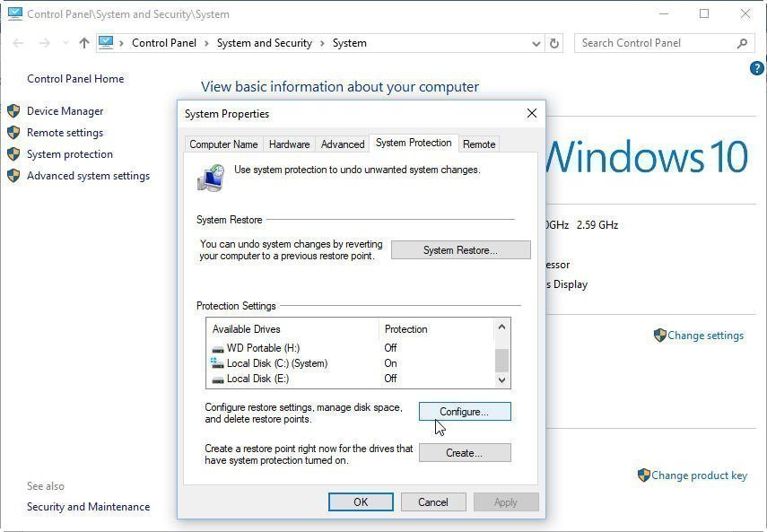Refresh the Control Panel page
Screen dimensions: 767x532
553,44
